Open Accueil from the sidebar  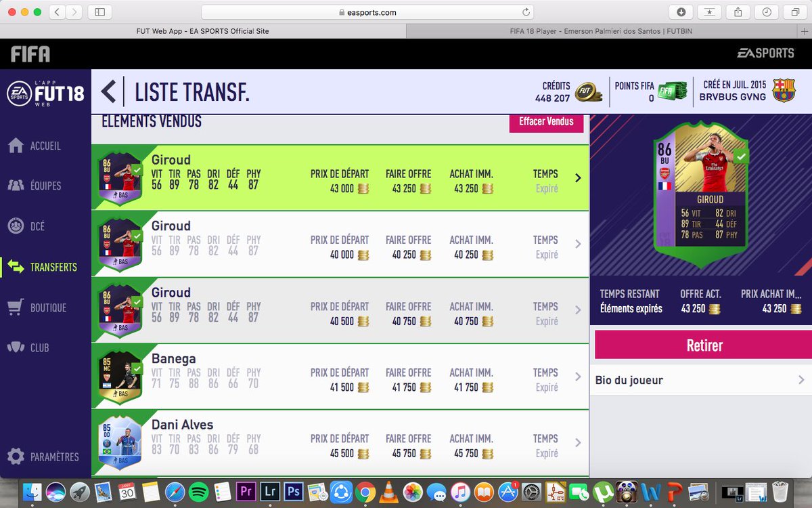pyautogui.click(x=34, y=146)
